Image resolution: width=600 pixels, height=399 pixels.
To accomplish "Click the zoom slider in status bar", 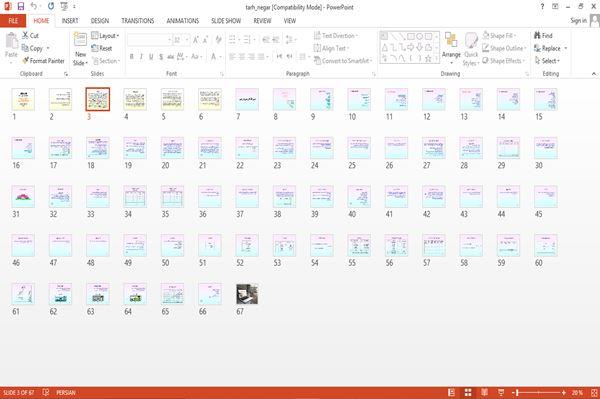I will point(540,392).
